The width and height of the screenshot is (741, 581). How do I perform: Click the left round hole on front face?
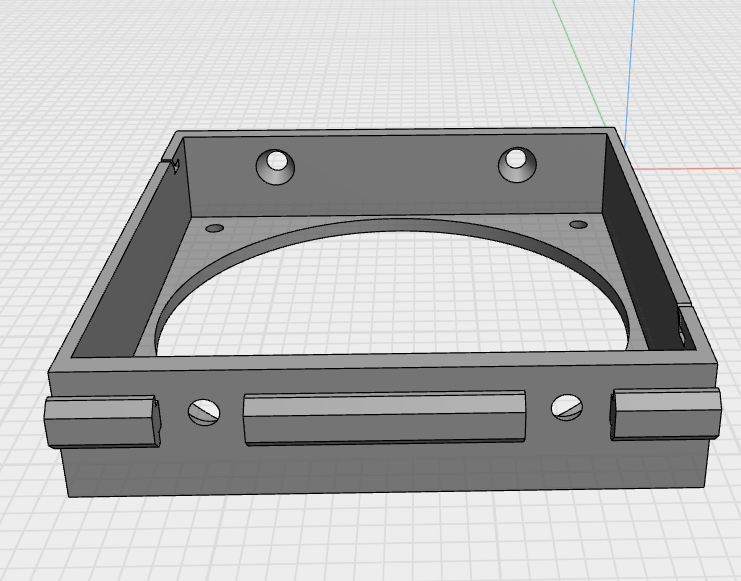click(x=204, y=412)
